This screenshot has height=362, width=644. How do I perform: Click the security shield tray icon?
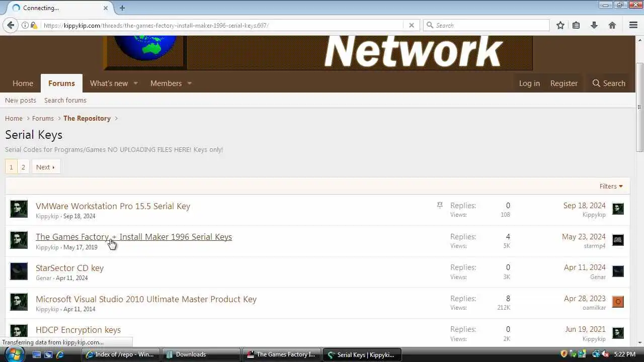click(564, 354)
